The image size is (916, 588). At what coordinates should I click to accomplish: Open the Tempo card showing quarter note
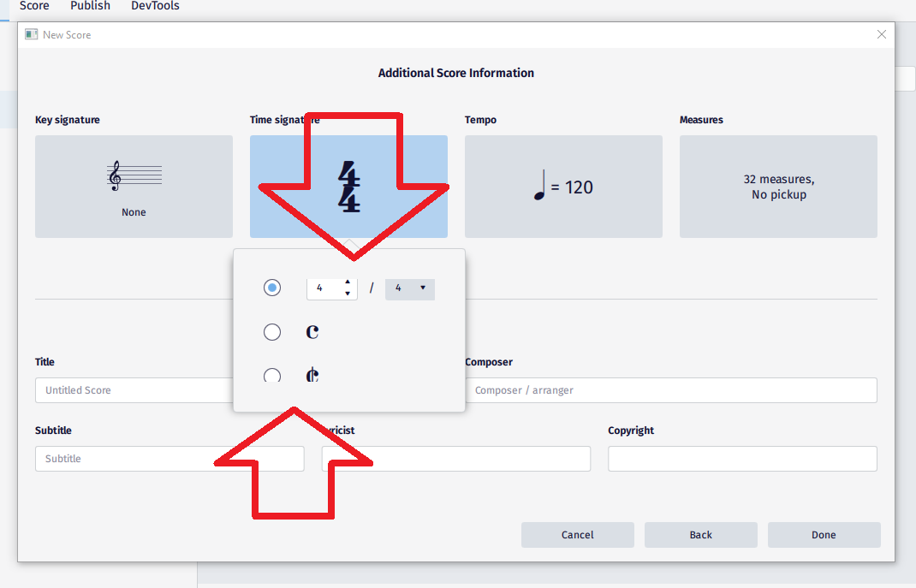[562, 186]
